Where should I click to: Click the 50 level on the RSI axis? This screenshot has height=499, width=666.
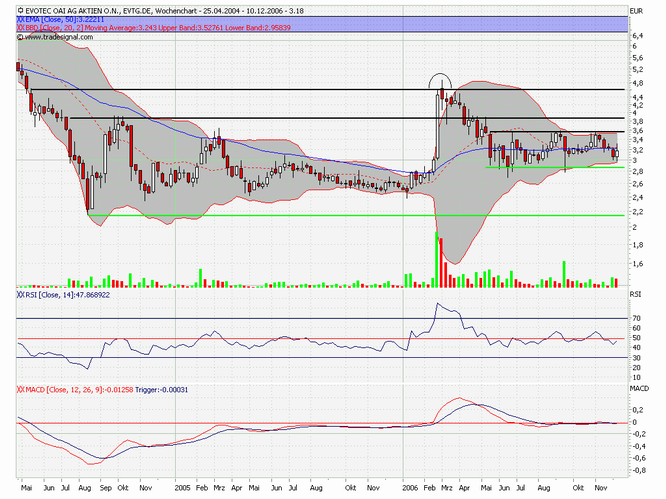tap(636, 338)
